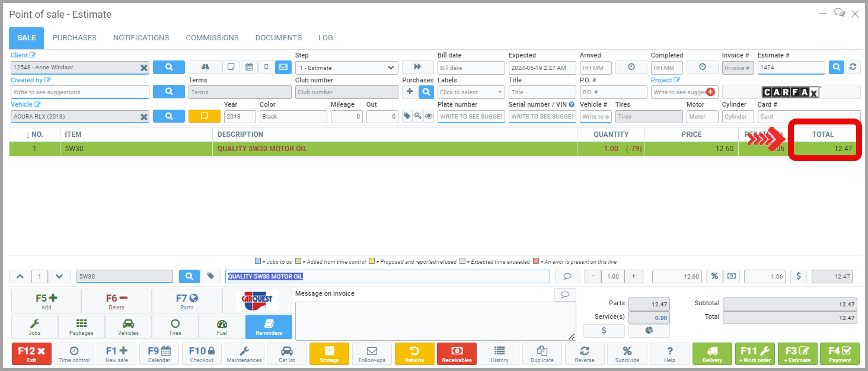
Task: Click the Fuel gauge icon button
Action: pos(222,327)
